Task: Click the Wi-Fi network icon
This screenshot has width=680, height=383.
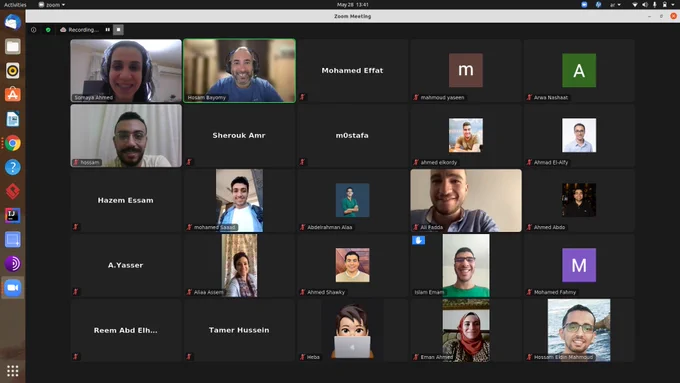Action: coord(635,4)
